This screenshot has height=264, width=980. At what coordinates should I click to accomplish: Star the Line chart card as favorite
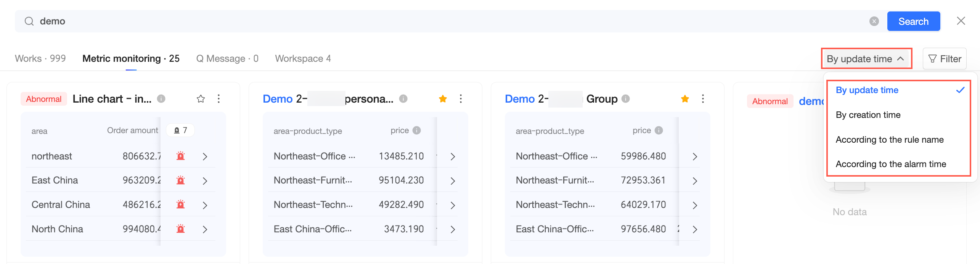pyautogui.click(x=201, y=99)
